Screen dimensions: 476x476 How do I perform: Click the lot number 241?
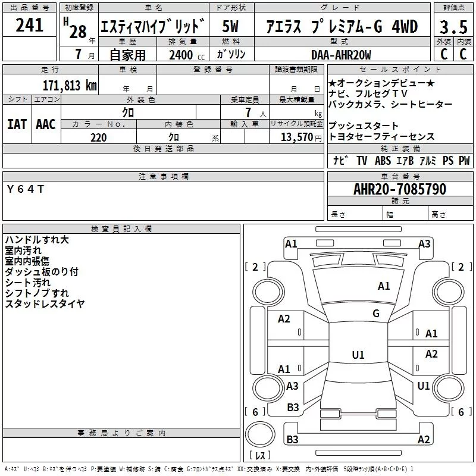coord(29,26)
